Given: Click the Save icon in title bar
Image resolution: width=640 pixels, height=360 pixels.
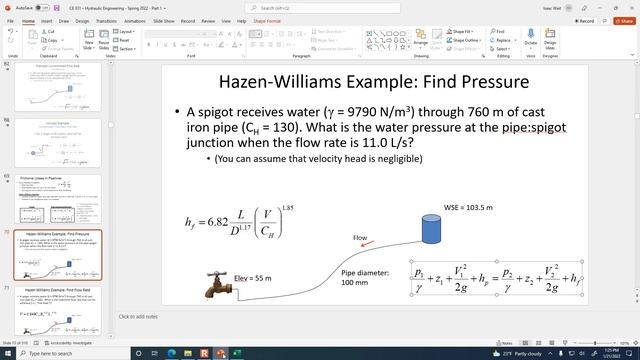Looking at the screenshot, I should click(x=57, y=8).
